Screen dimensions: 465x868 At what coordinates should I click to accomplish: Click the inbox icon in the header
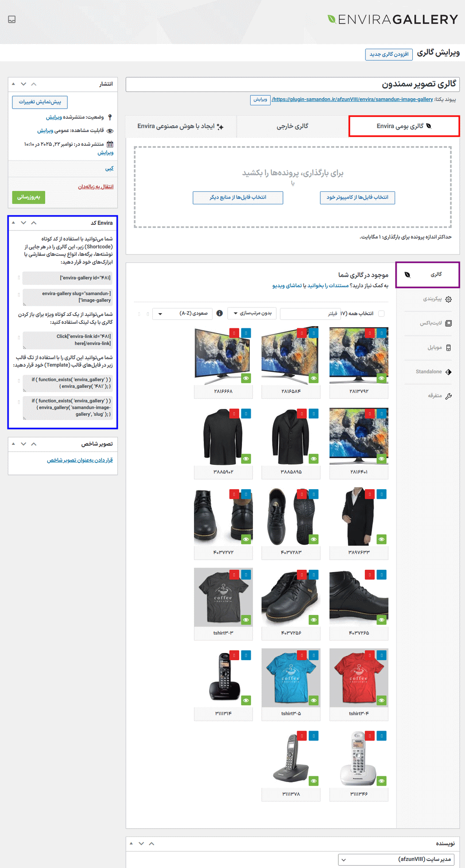point(12,19)
